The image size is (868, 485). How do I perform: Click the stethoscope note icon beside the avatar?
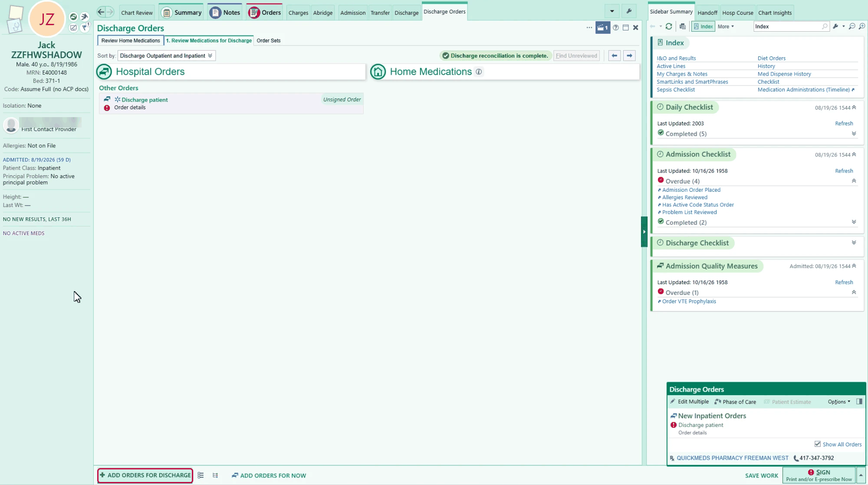(x=16, y=27)
